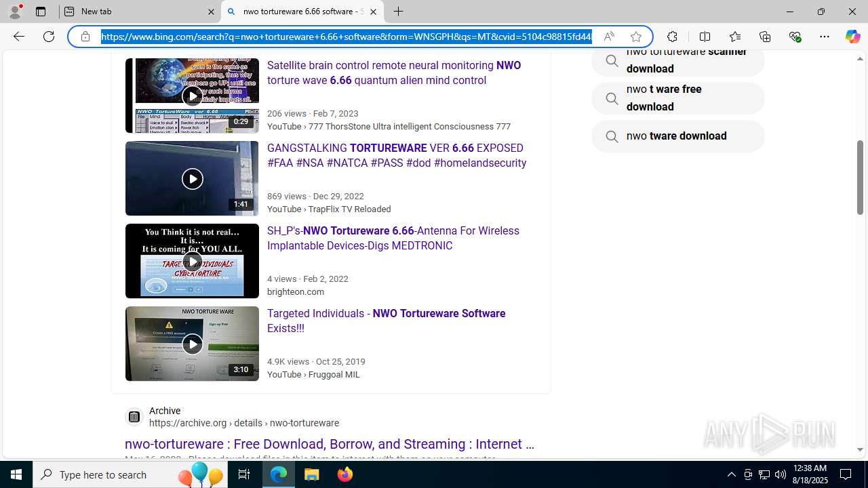Close the New tab tab
This screenshot has height=488, width=868.
click(x=211, y=12)
